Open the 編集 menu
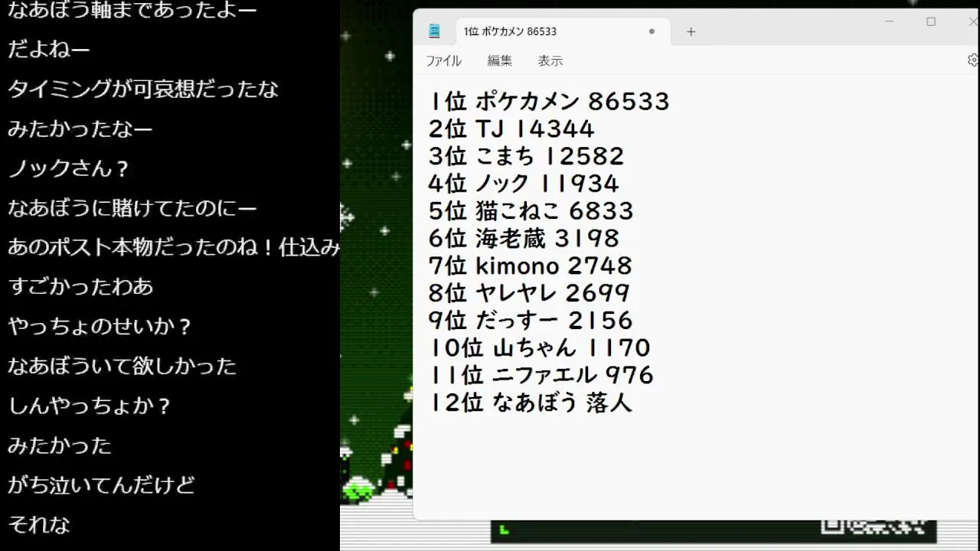Screen dimensions: 980x551 499,60
